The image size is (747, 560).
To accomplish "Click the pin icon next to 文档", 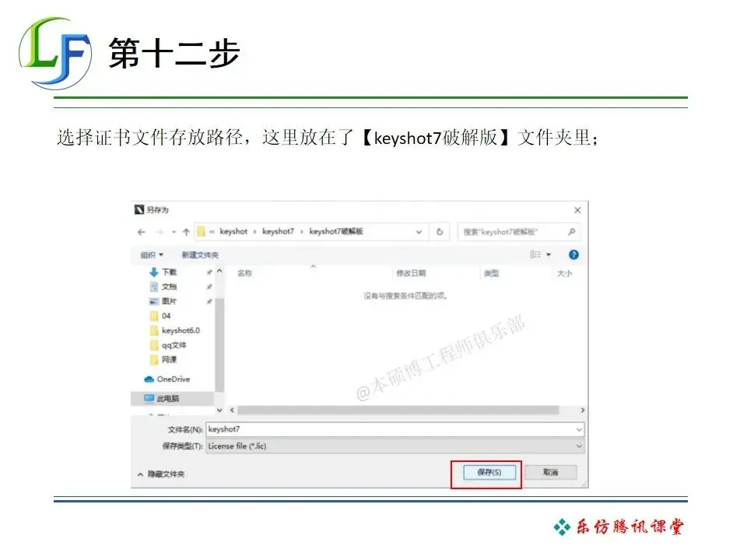I will 209,287.
